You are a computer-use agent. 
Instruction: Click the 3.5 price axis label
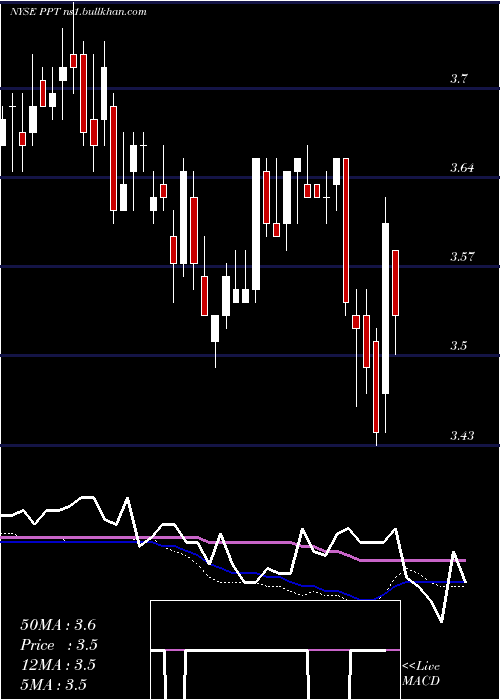click(x=458, y=346)
